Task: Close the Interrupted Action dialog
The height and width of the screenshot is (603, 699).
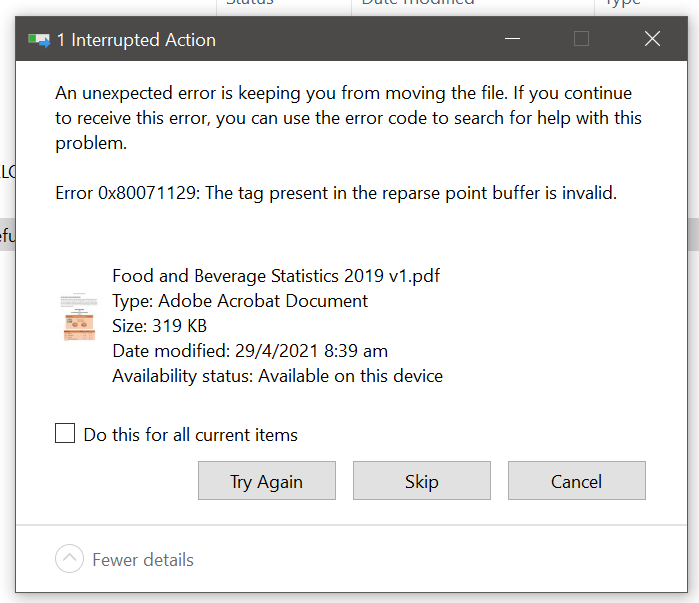Action: click(652, 40)
